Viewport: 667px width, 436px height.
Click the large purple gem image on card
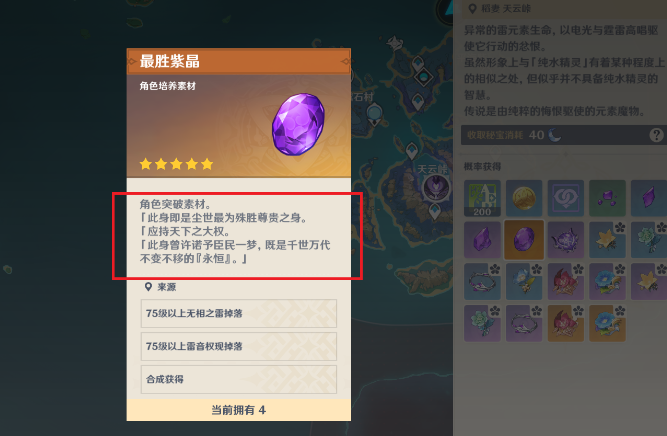[x=298, y=124]
